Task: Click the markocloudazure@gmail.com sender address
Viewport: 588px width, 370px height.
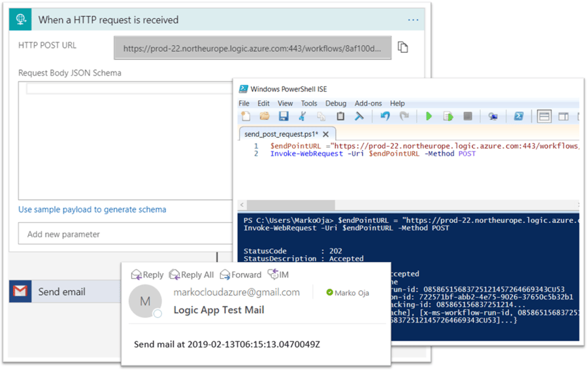Action: (x=237, y=292)
